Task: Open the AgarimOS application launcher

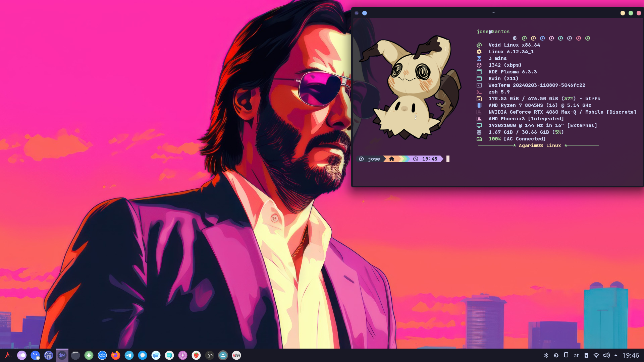Action: point(8,355)
